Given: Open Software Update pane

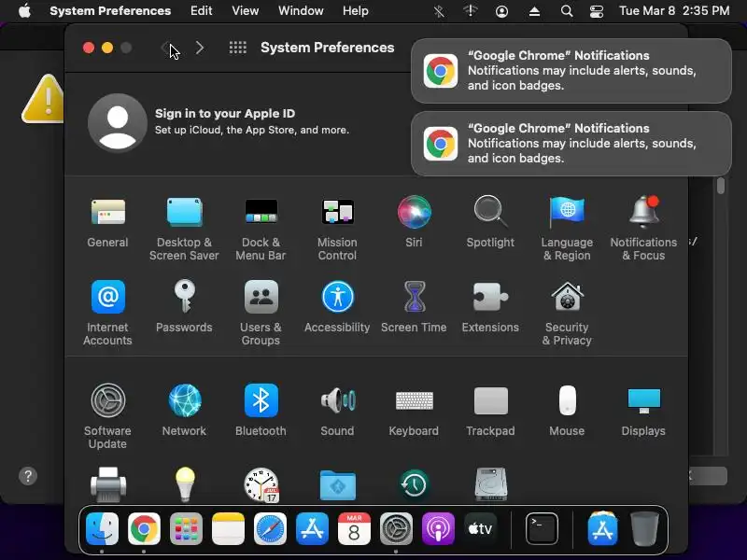Looking at the screenshot, I should [x=108, y=416].
